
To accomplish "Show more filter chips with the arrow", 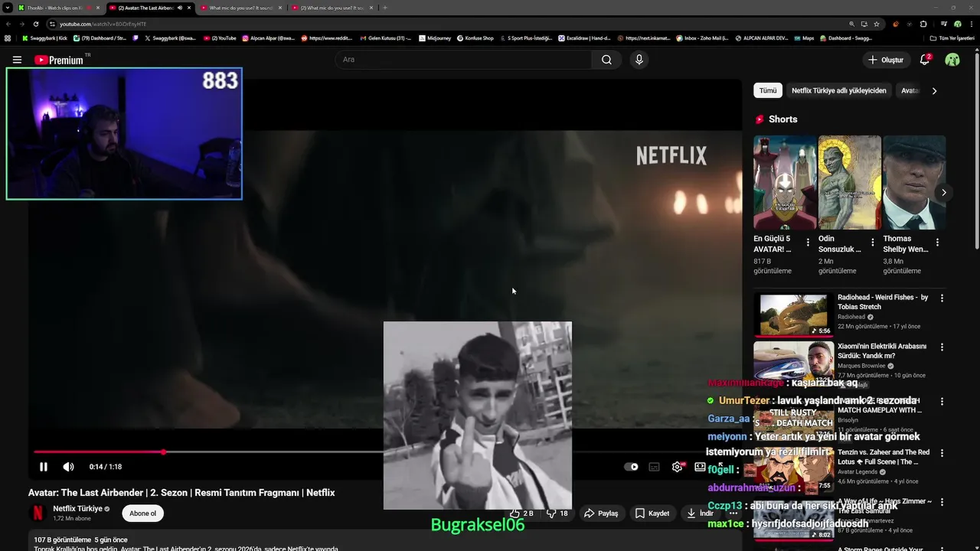I will pos(934,90).
